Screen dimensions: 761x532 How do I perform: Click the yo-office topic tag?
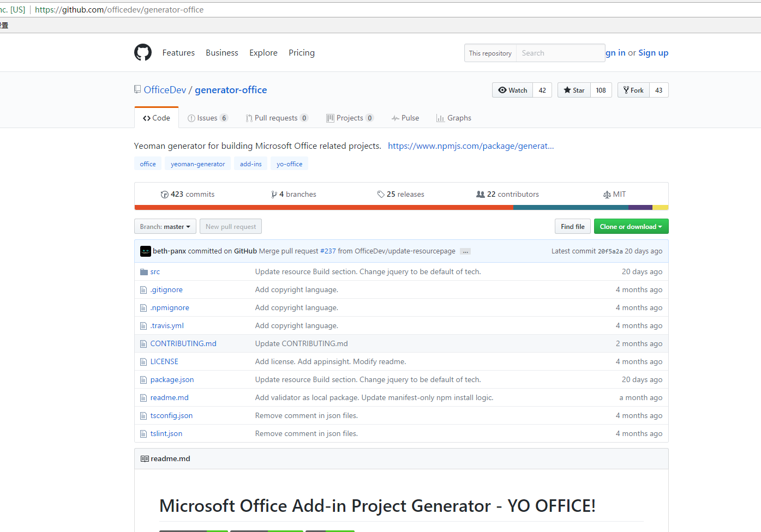coord(289,164)
